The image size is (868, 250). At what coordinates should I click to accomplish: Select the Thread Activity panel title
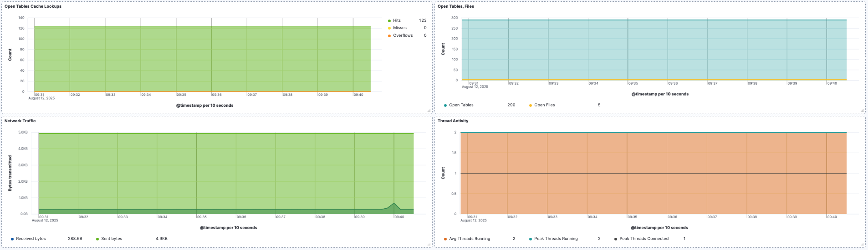(x=453, y=121)
